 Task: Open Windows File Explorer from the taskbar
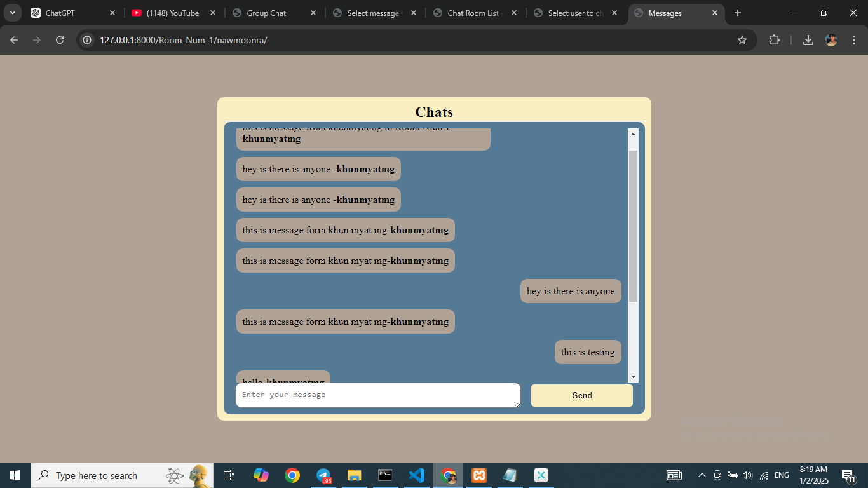pyautogui.click(x=355, y=475)
